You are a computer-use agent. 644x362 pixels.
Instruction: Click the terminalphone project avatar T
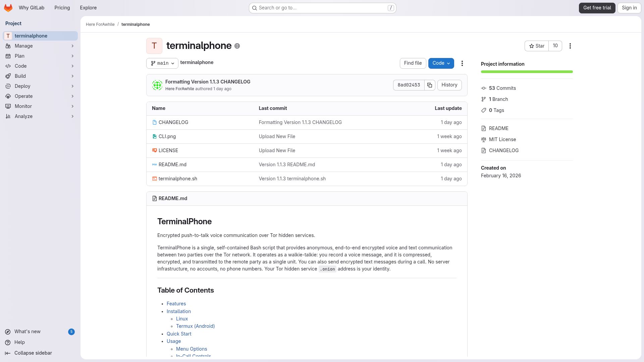pyautogui.click(x=154, y=46)
